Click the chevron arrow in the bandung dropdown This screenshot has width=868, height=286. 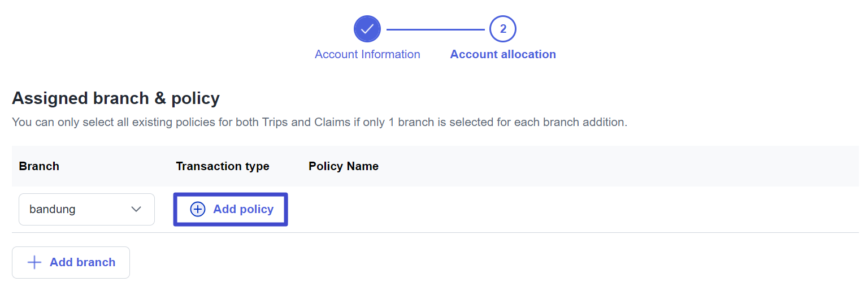136,209
